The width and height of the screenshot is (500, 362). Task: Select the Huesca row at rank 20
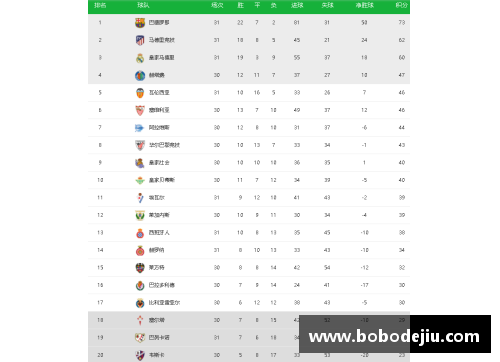point(249,355)
